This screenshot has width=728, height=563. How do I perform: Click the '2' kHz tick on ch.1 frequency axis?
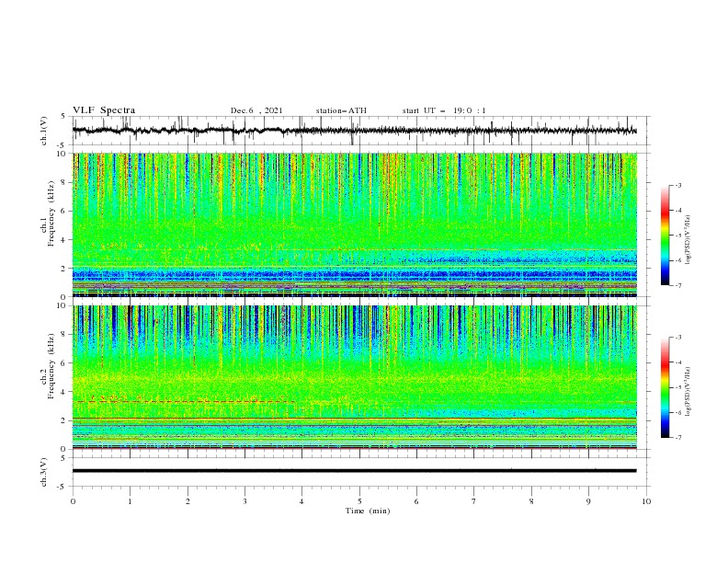(64, 269)
